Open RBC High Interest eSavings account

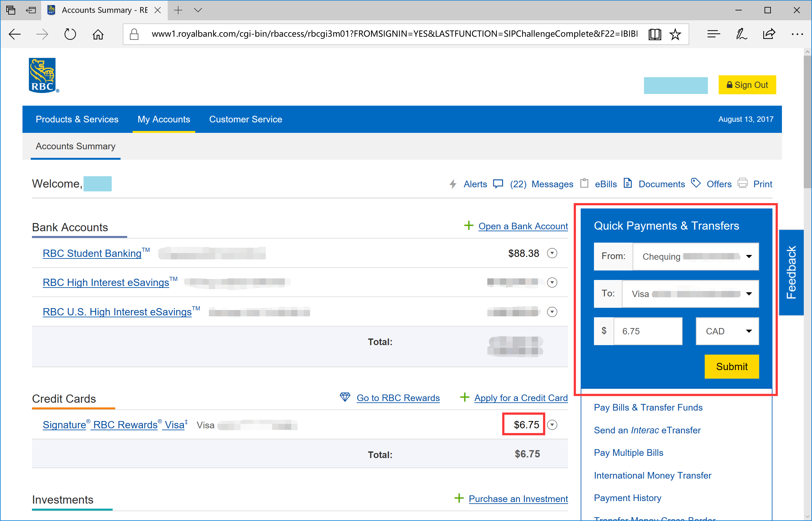click(x=110, y=282)
